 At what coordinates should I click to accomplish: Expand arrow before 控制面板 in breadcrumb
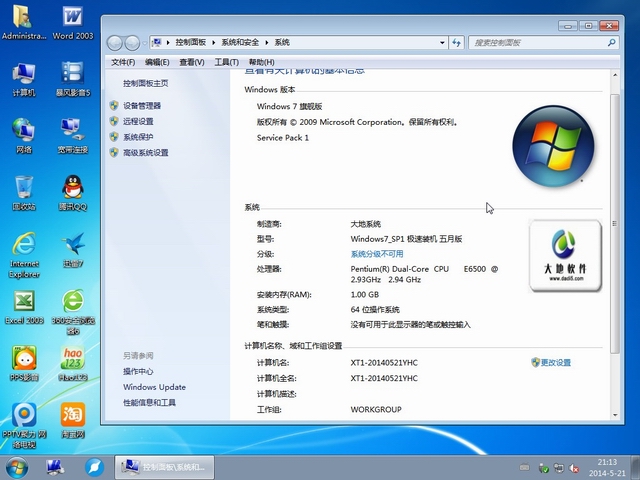coord(168,42)
